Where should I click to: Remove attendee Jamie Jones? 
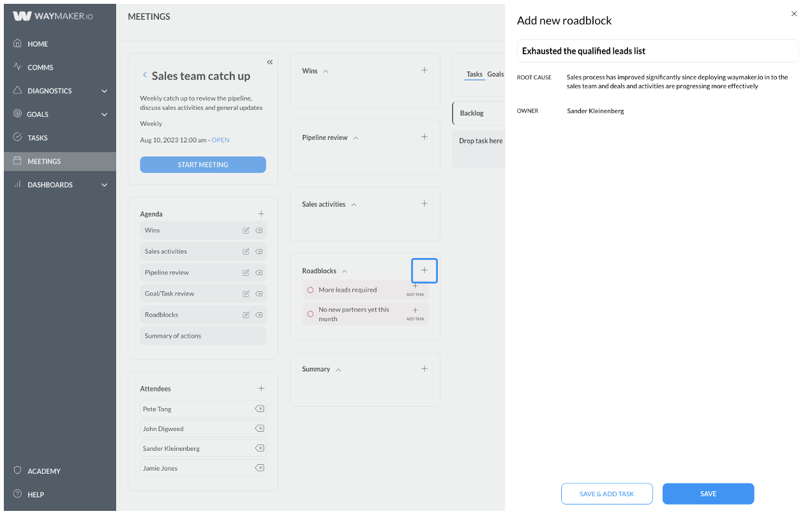click(x=259, y=468)
